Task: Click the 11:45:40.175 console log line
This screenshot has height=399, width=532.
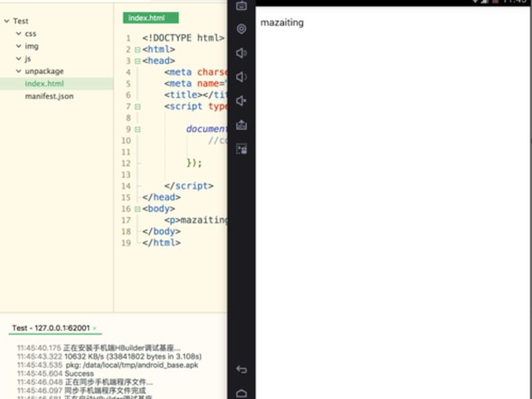Action: tap(98, 348)
